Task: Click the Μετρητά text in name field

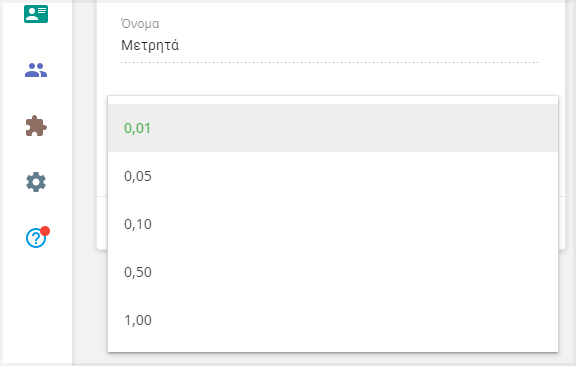Action: pyautogui.click(x=150, y=46)
